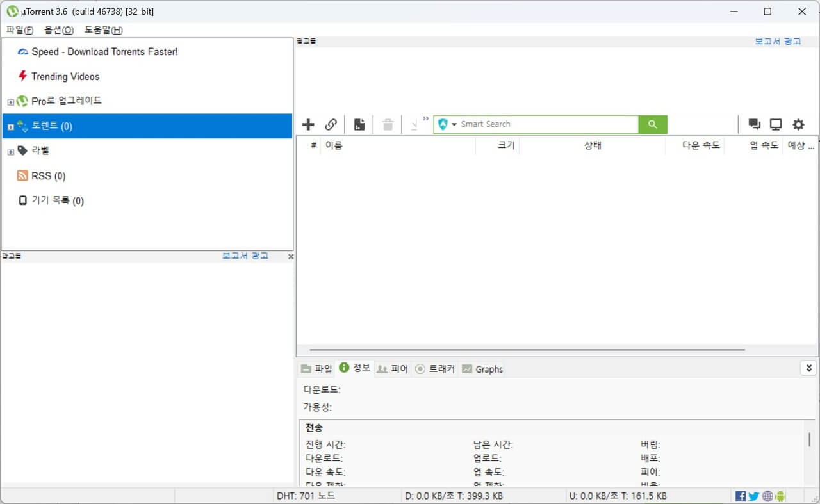
Task: Select Trending Videos in sidebar
Action: pyautogui.click(x=65, y=77)
